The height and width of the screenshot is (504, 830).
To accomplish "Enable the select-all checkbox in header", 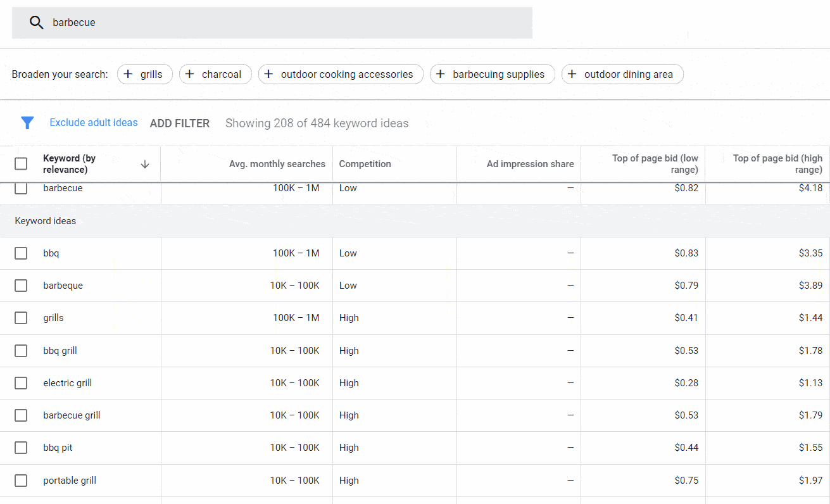I will [x=20, y=163].
